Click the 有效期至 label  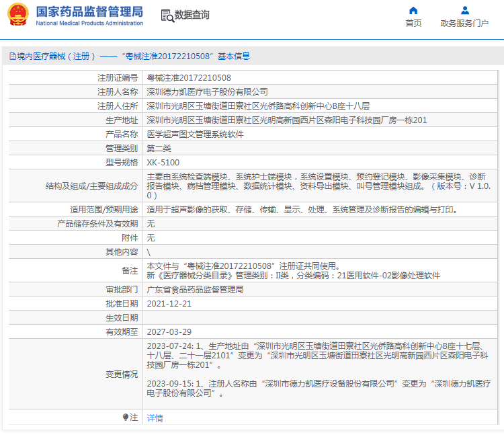click(x=122, y=332)
